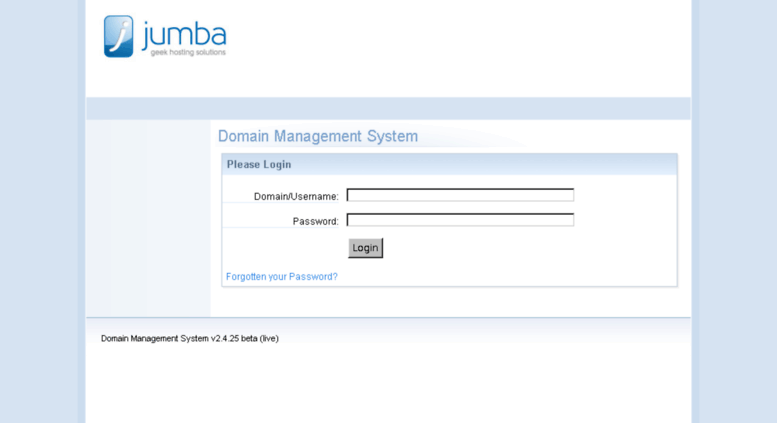Screen dimensions: 777x423
Task: Click the "v2.4.25" version number in footer
Action: point(224,339)
